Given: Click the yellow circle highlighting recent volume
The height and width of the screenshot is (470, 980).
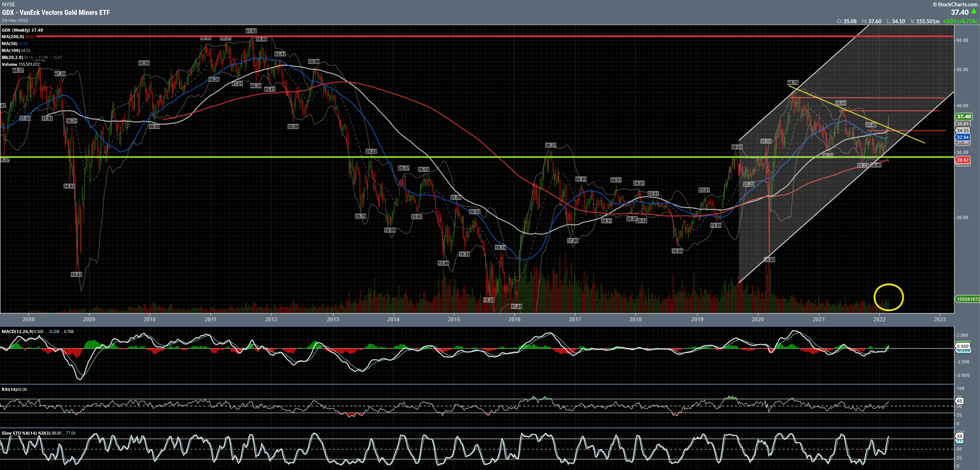Looking at the screenshot, I should pos(888,297).
